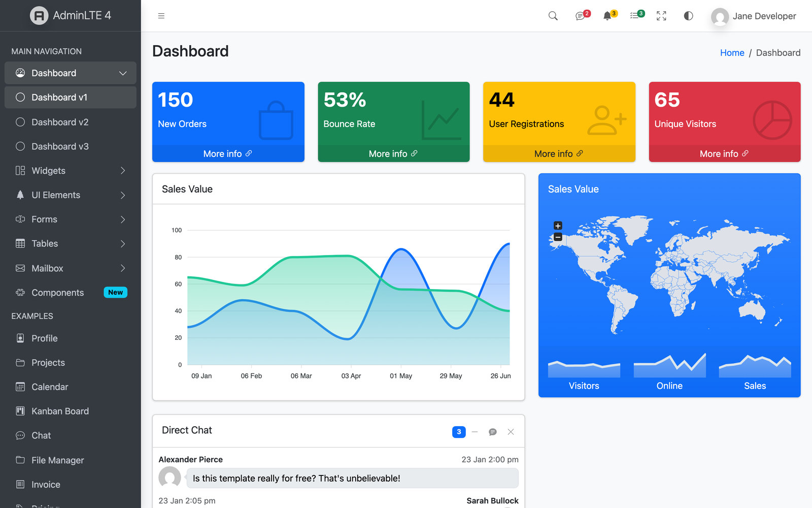Follow the Home breadcrumb link
The height and width of the screenshot is (508, 812).
pyautogui.click(x=732, y=53)
